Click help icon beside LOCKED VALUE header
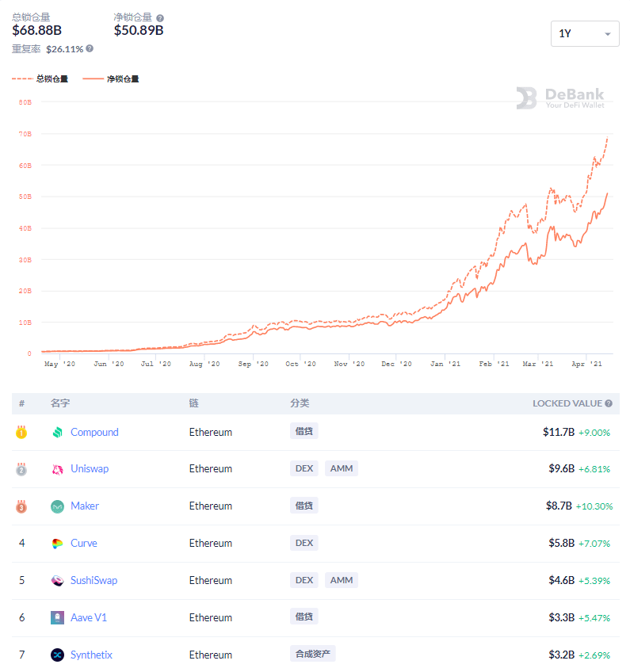Image resolution: width=630 pixels, height=672 pixels. (609, 403)
